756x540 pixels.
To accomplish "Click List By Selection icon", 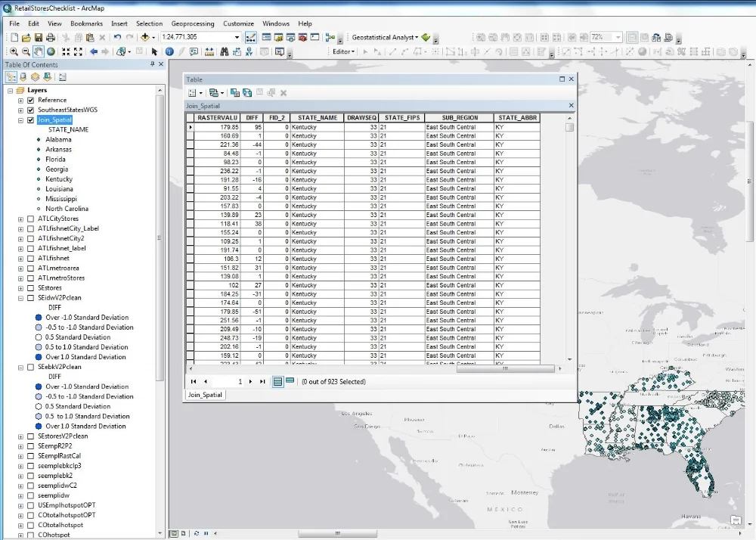I will click(47, 76).
